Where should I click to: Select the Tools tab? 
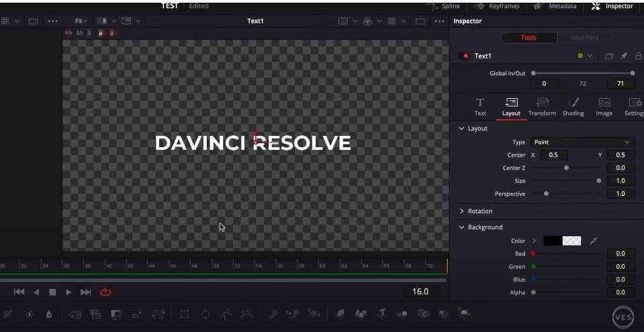pos(528,38)
